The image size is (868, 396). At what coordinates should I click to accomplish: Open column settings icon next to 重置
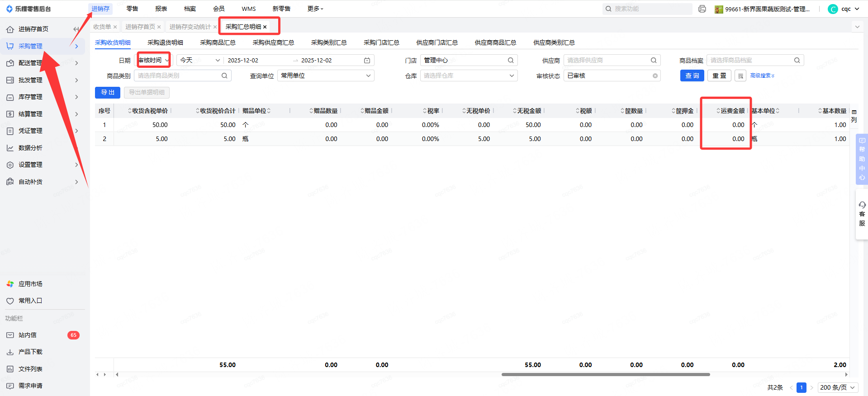pos(740,76)
